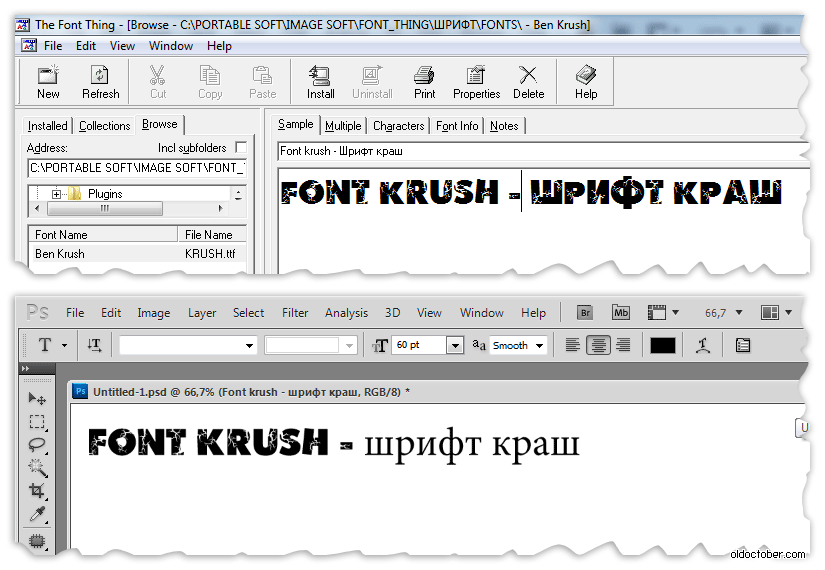
Task: Click the sample text input field
Action: (542, 151)
